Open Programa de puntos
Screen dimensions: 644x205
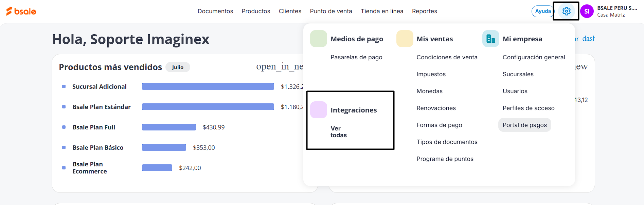(x=445, y=159)
